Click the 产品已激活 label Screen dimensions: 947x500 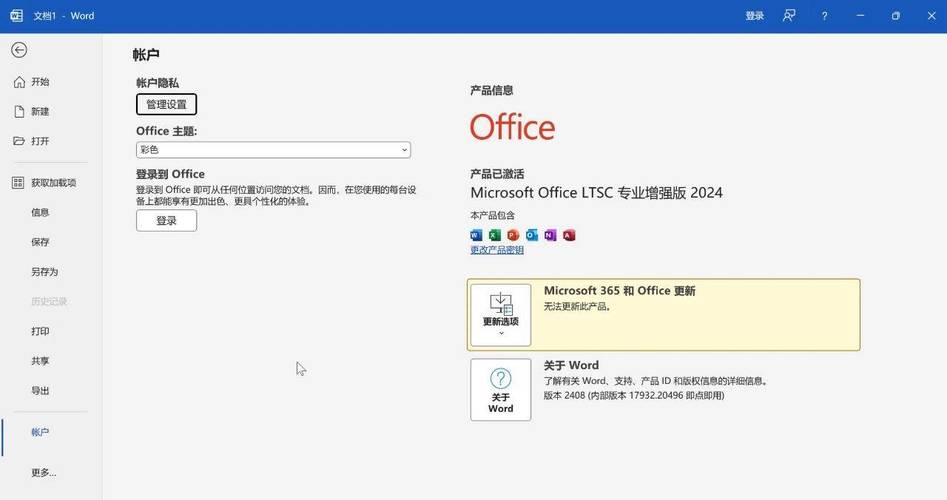497,174
